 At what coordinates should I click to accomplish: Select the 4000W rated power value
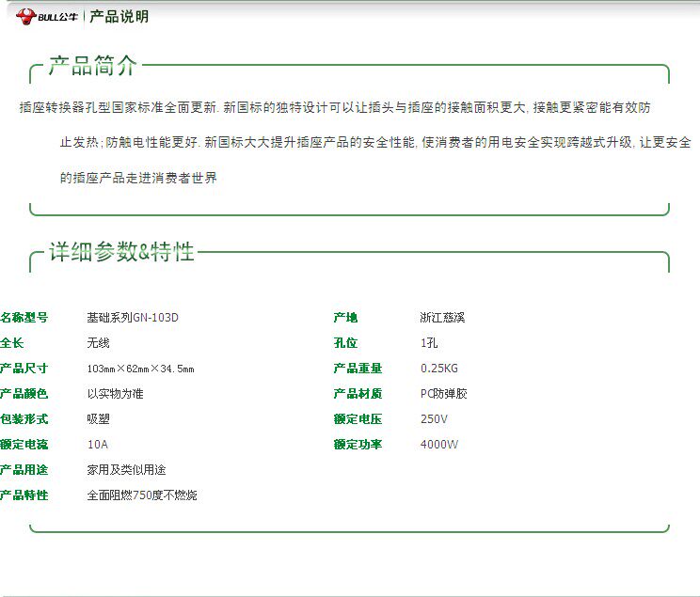click(x=438, y=445)
